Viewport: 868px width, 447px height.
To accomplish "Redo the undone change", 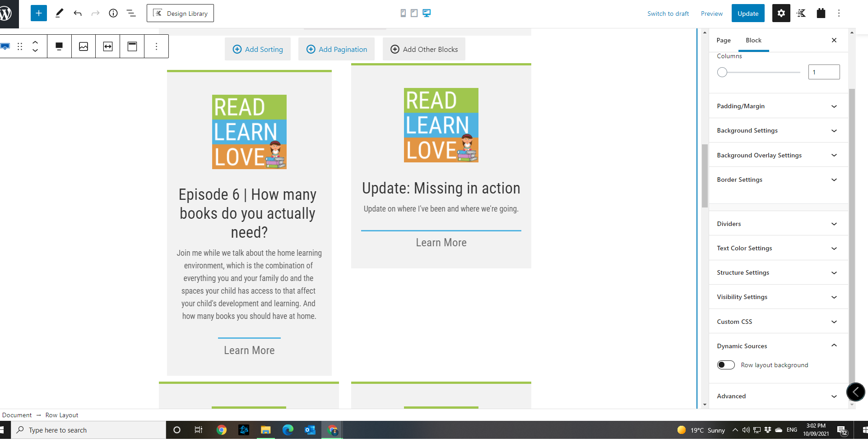I will 95,14.
